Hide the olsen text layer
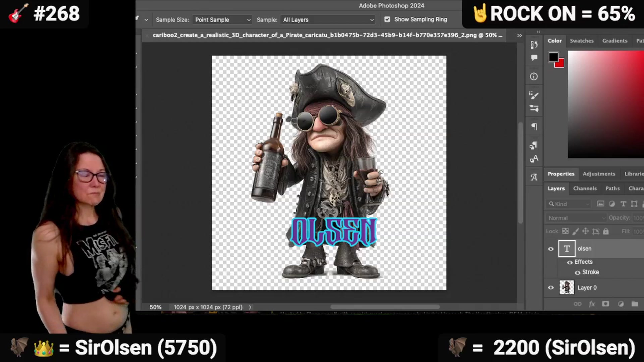 (551, 249)
